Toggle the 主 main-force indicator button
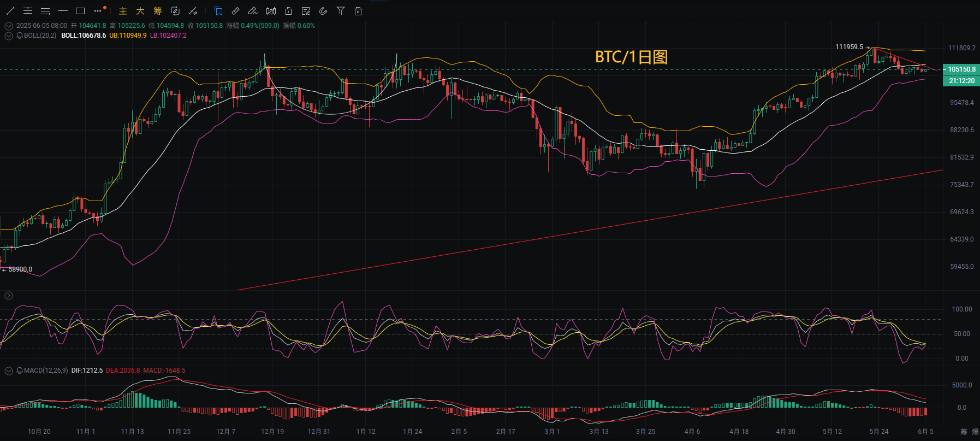Screen dimensions: 980x441 coord(123,11)
